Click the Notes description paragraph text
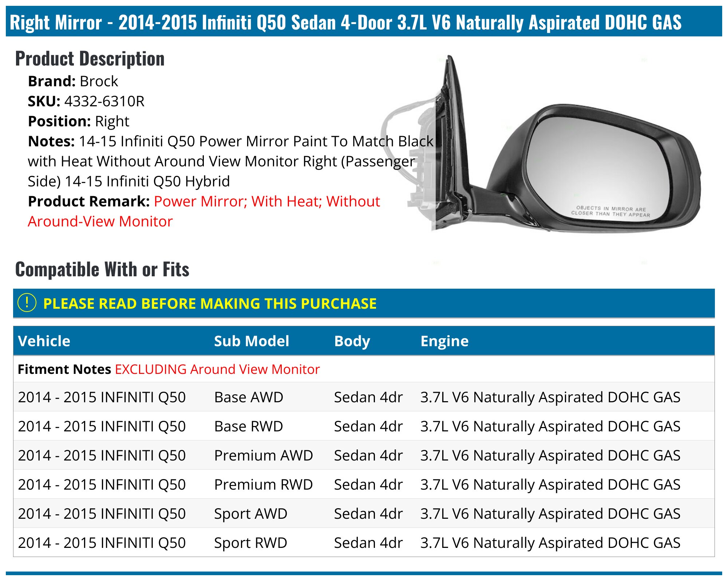Image resolution: width=728 pixels, height=581 pixels. coord(231,161)
